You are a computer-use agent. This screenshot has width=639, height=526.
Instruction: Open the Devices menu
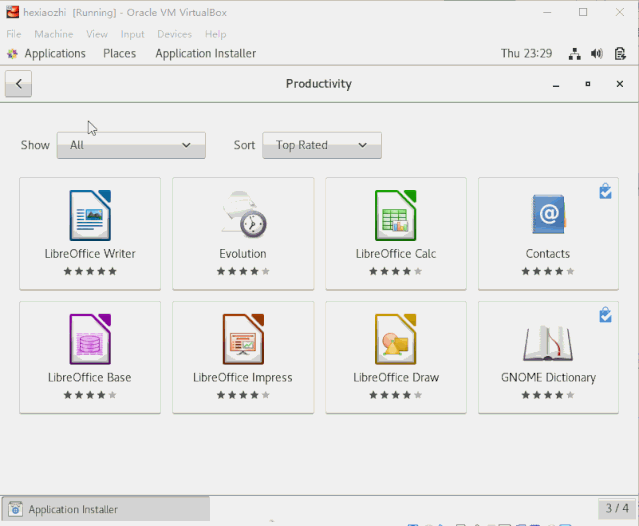pos(174,34)
